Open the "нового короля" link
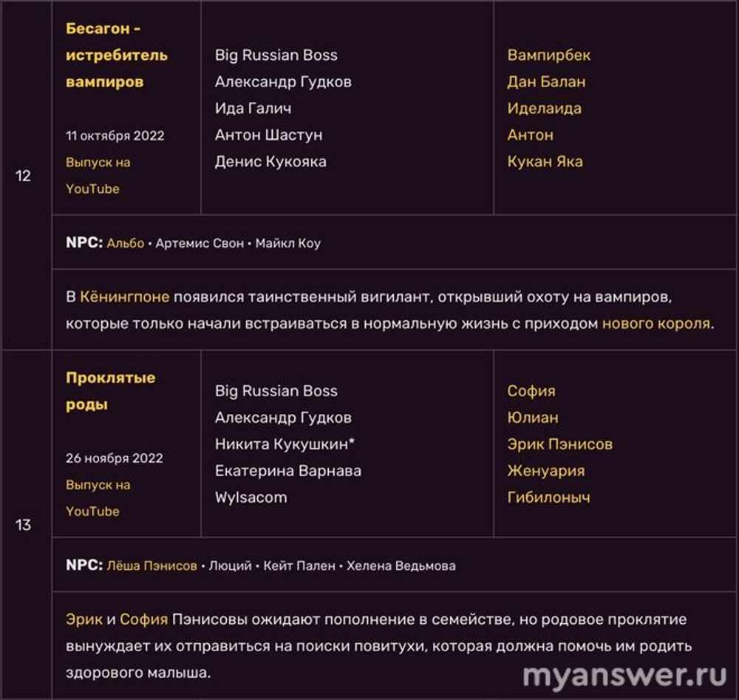This screenshot has width=739, height=700. tap(655, 324)
